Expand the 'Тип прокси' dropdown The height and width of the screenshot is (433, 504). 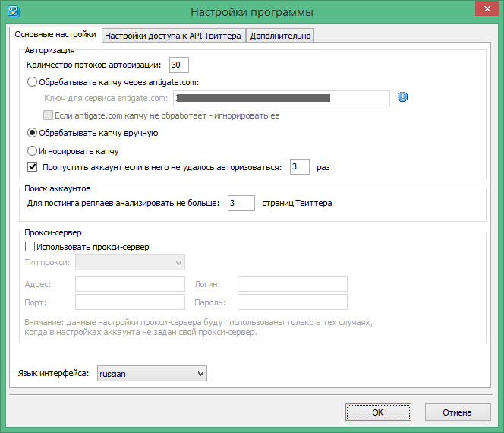pos(131,262)
